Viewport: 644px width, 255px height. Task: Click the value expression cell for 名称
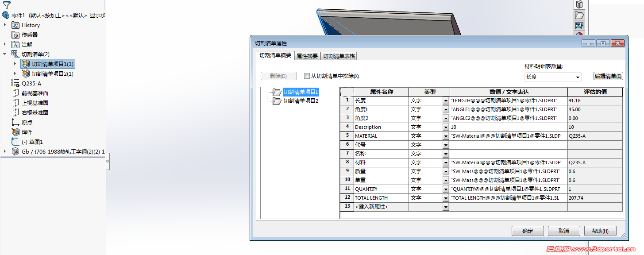pos(509,154)
